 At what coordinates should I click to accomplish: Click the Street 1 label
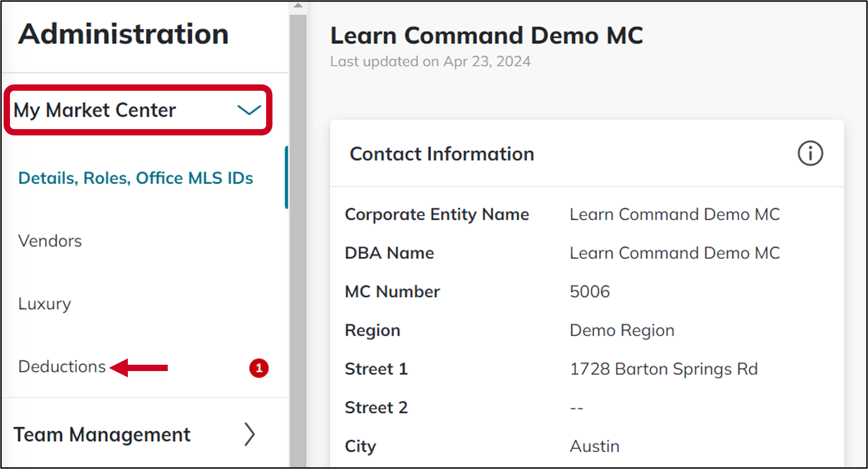[376, 369]
